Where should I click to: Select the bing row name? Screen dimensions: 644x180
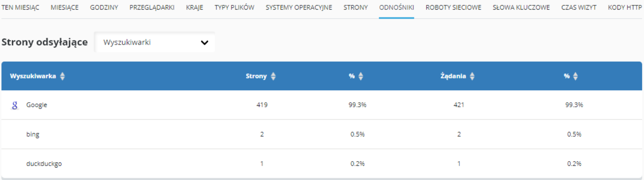pyautogui.click(x=33, y=134)
